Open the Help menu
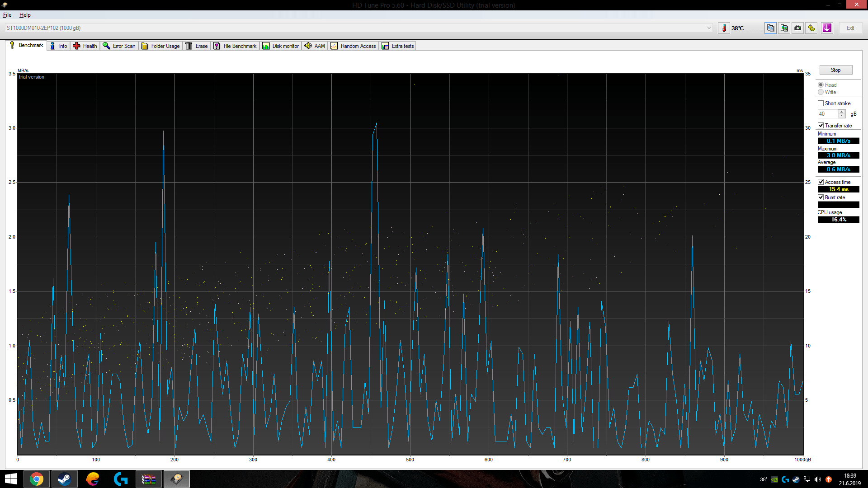The image size is (868, 488). coord(25,15)
